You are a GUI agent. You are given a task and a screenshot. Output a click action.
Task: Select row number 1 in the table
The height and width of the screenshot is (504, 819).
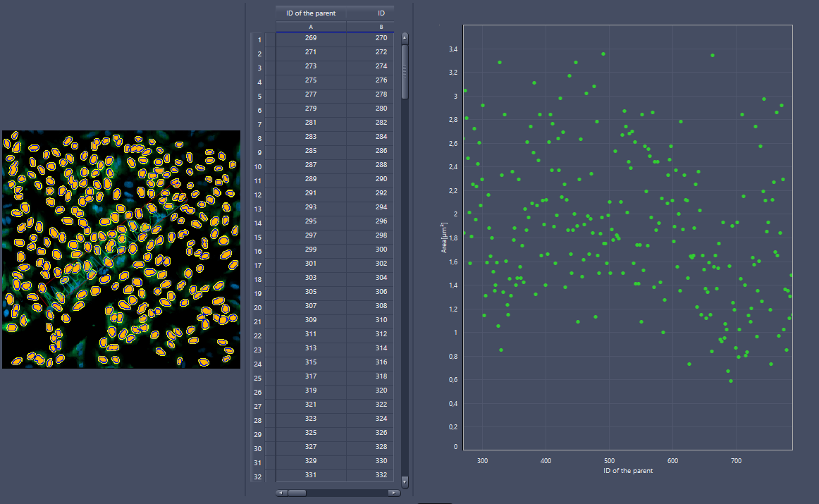click(x=258, y=40)
